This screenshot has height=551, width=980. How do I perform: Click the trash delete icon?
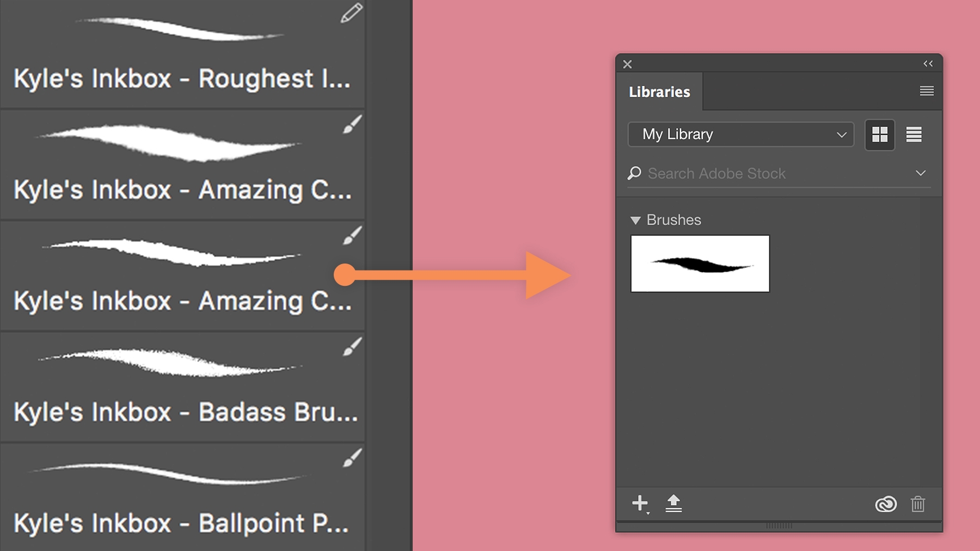click(918, 504)
